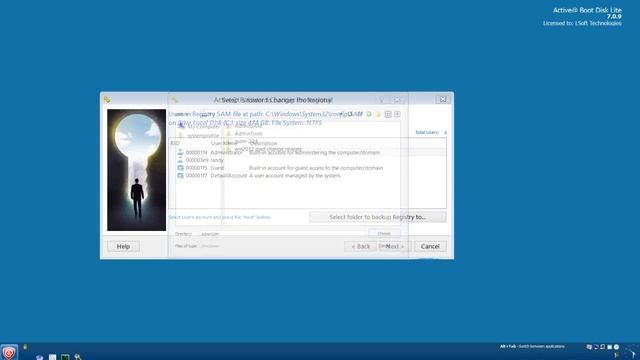Close the Password Changer dialog
Image resolution: width=640 pixels, height=360 pixels.
coord(443,99)
